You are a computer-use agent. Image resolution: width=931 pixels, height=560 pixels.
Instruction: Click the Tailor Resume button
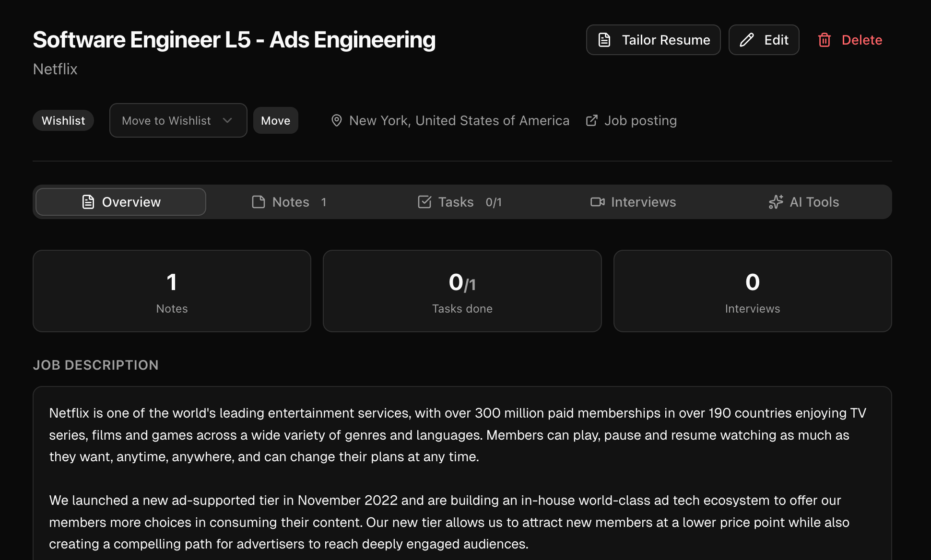coord(653,40)
